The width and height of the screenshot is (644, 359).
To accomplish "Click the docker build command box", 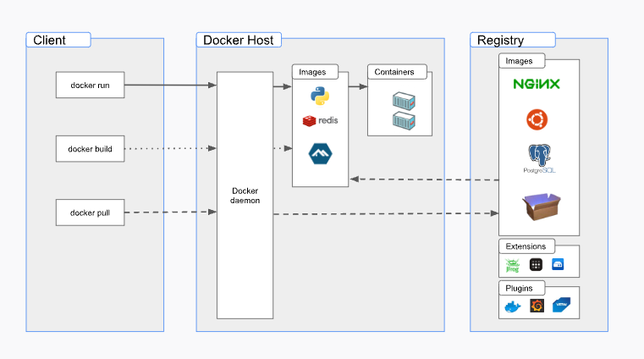I will tap(90, 148).
